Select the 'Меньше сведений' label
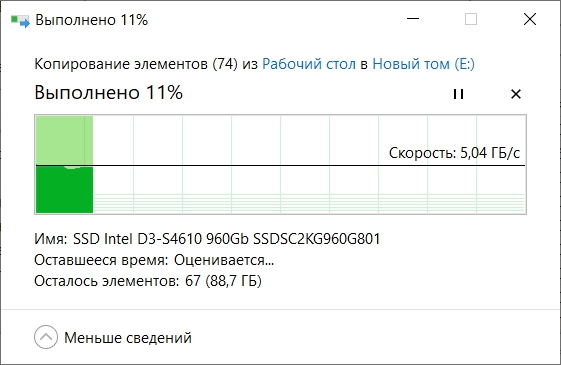Image resolution: width=561 pixels, height=365 pixels. pyautogui.click(x=128, y=338)
